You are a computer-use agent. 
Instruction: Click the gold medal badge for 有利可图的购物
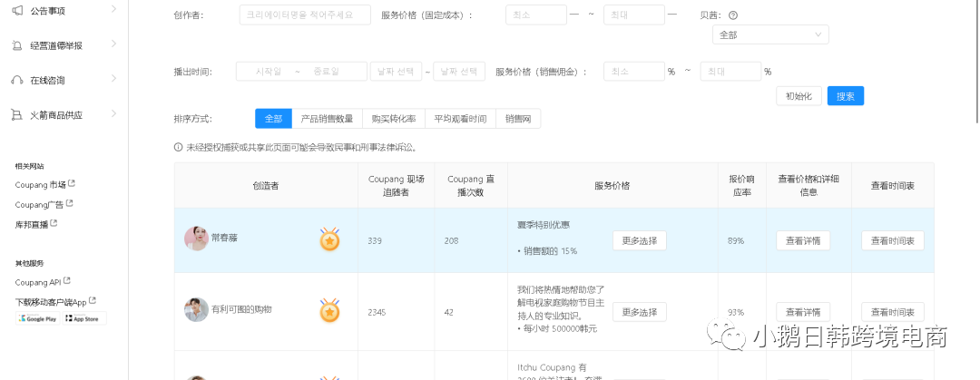point(329,310)
